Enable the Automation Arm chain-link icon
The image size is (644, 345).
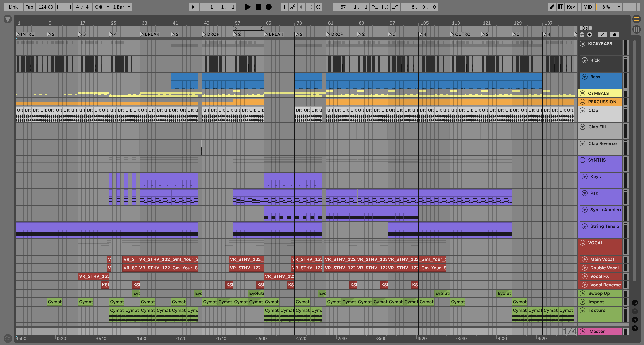[293, 7]
